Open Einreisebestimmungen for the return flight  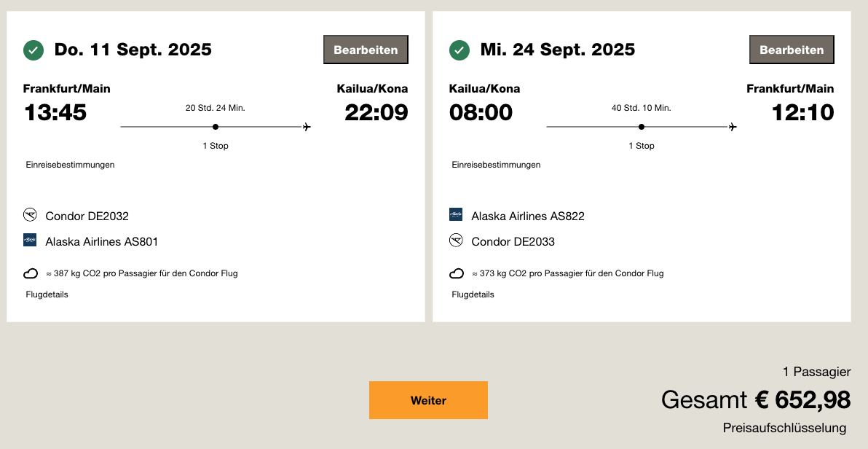(496, 165)
